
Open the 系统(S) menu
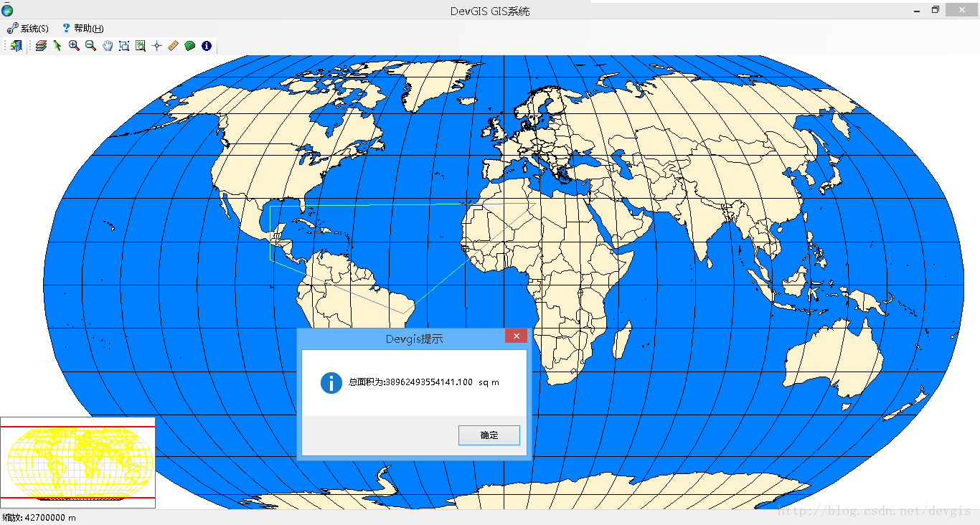point(28,29)
